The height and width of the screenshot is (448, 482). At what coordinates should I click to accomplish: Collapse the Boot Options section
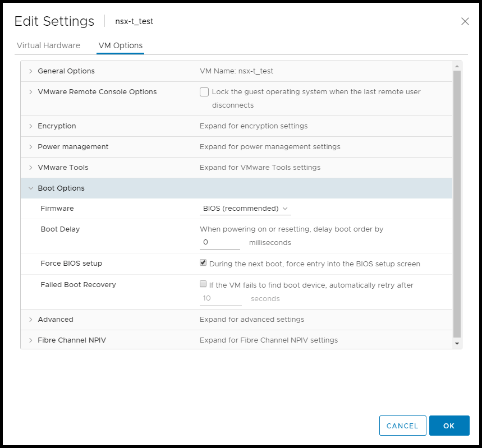coord(31,188)
